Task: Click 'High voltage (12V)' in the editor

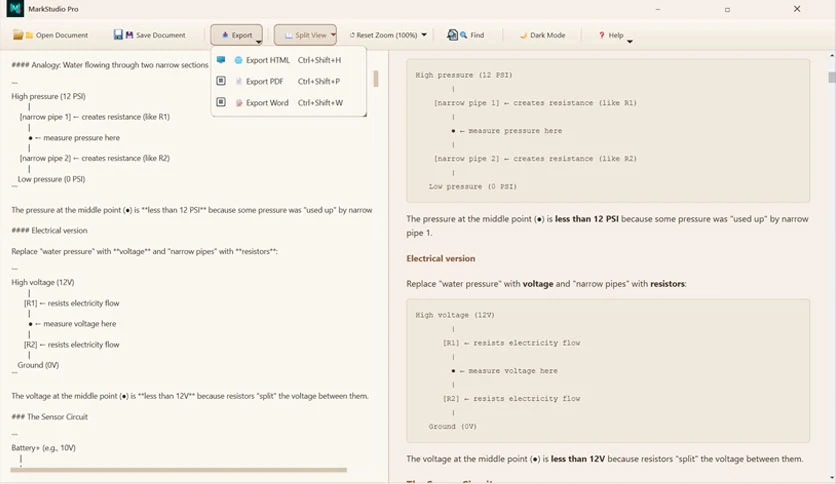Action: (x=43, y=283)
